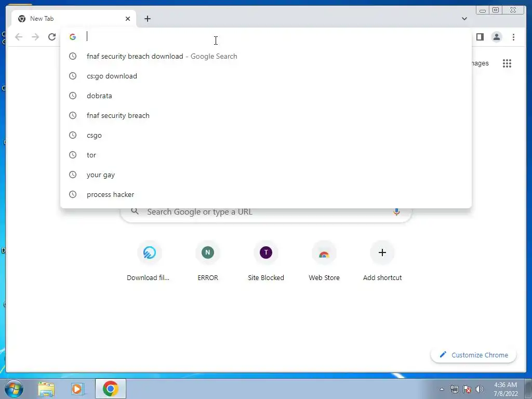Click the Back navigation arrow

(x=19, y=37)
